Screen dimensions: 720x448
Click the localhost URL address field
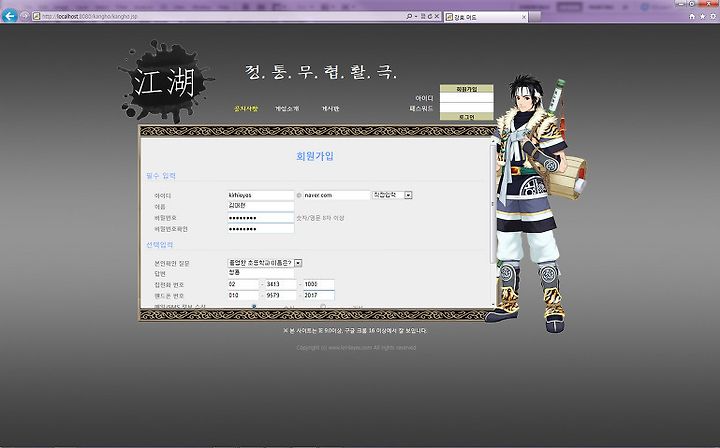click(220, 17)
